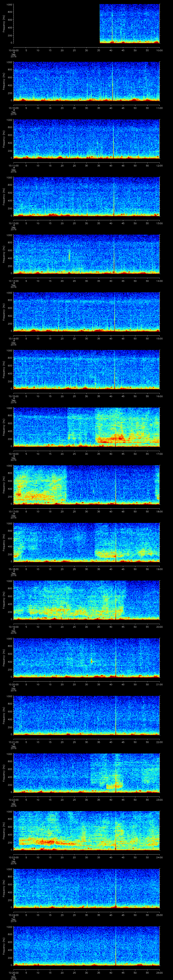Select the spectrogram panel starting at 10:18:00
Image resolution: width=173 pixels, height=980 pixels.
point(87,543)
